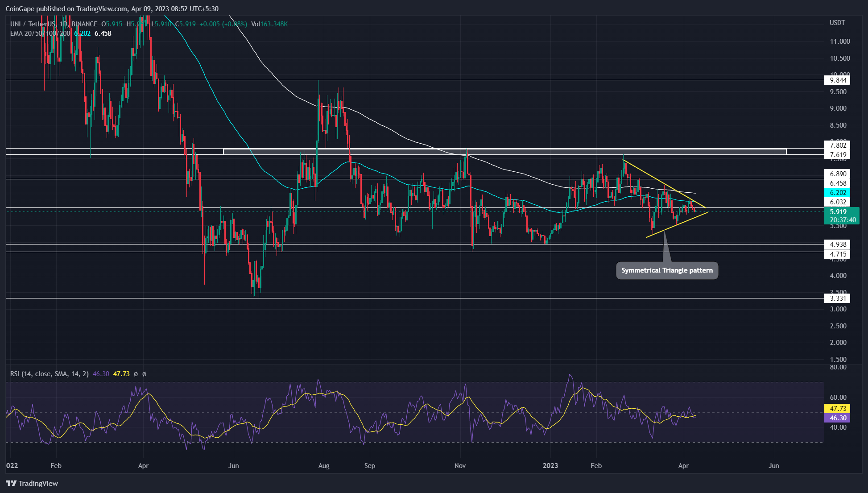Image resolution: width=868 pixels, height=493 pixels.
Task: Click the 7.619 price level label
Action: pyautogui.click(x=837, y=155)
